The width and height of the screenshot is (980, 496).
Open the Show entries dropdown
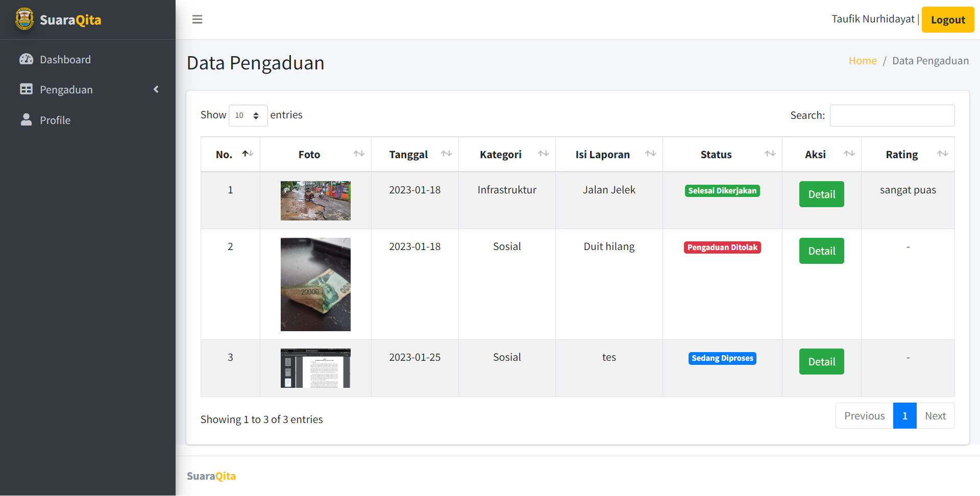tap(248, 115)
